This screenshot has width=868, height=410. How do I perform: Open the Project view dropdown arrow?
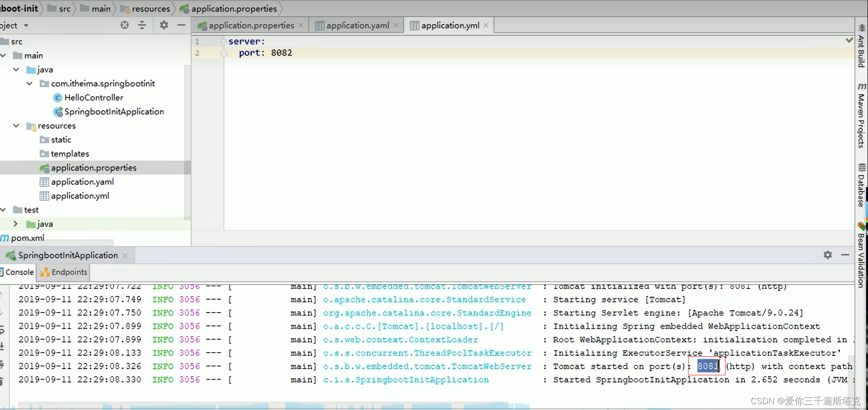coord(26,25)
